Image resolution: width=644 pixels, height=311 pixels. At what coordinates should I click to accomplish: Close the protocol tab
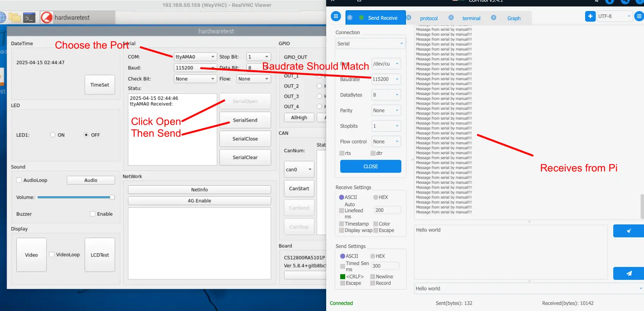[x=409, y=17]
